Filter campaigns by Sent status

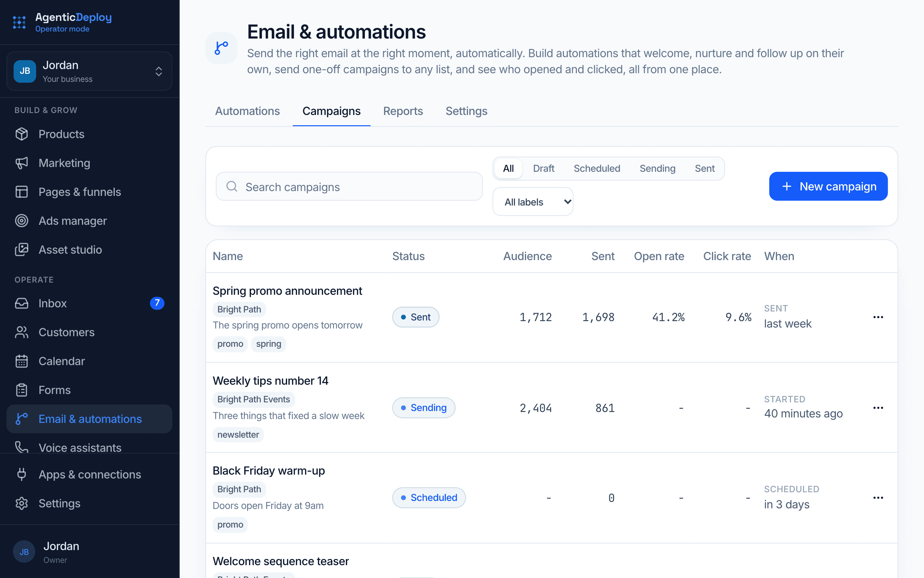pyautogui.click(x=705, y=169)
